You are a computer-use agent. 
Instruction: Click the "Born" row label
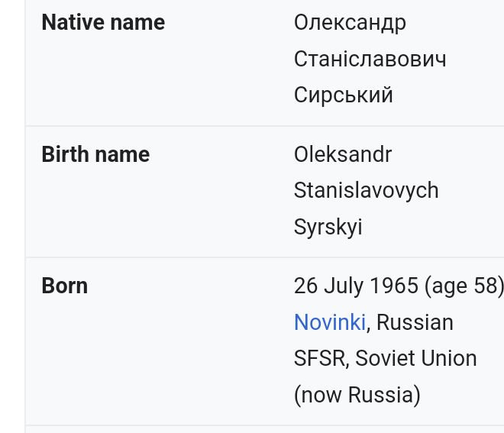point(65,286)
